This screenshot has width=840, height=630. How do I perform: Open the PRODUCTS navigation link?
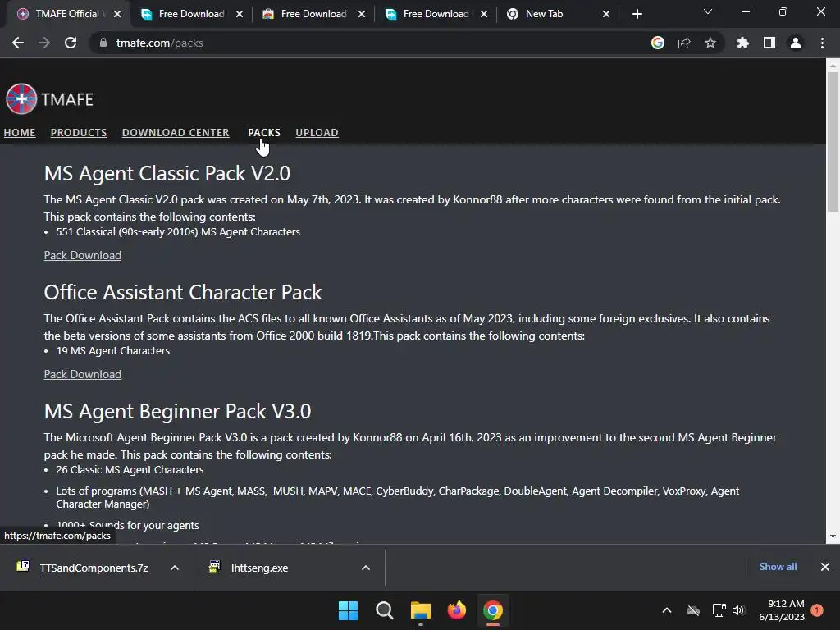pyautogui.click(x=79, y=132)
